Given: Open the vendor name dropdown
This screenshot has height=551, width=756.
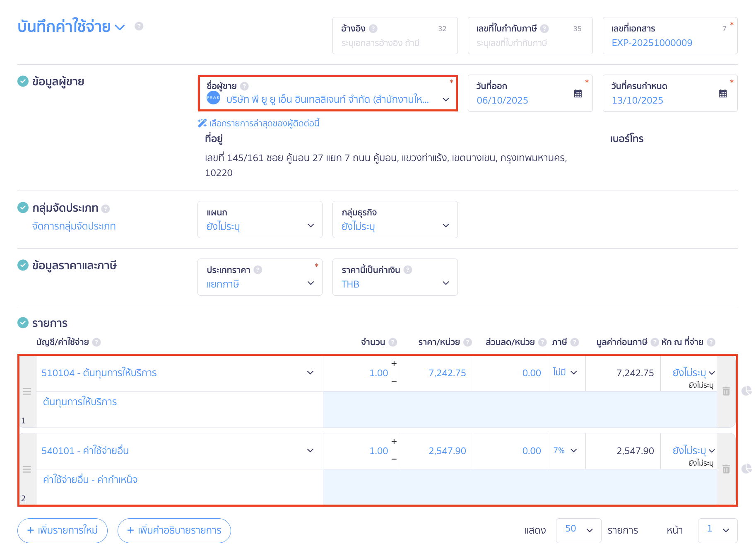Looking at the screenshot, I should coord(445,99).
